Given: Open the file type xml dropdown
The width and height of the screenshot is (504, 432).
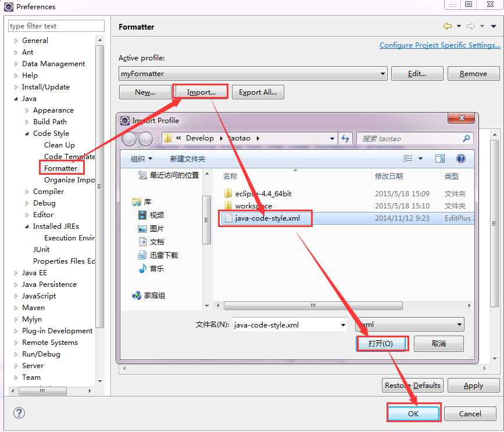Looking at the screenshot, I should pos(409,325).
